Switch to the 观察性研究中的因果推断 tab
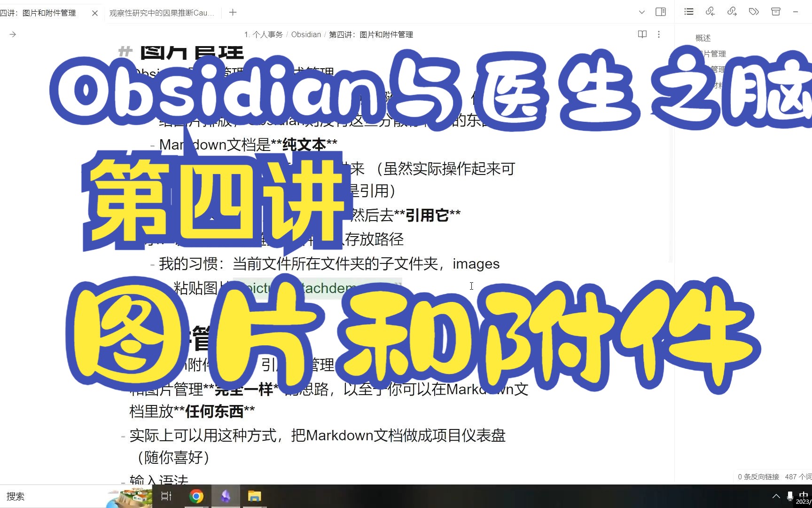Viewport: 812px width, 508px height. tap(162, 13)
